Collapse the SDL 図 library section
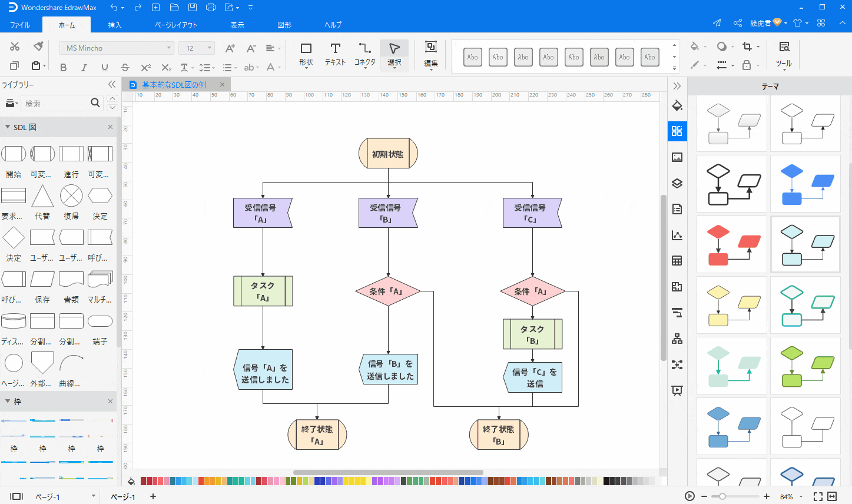 pyautogui.click(x=8, y=127)
